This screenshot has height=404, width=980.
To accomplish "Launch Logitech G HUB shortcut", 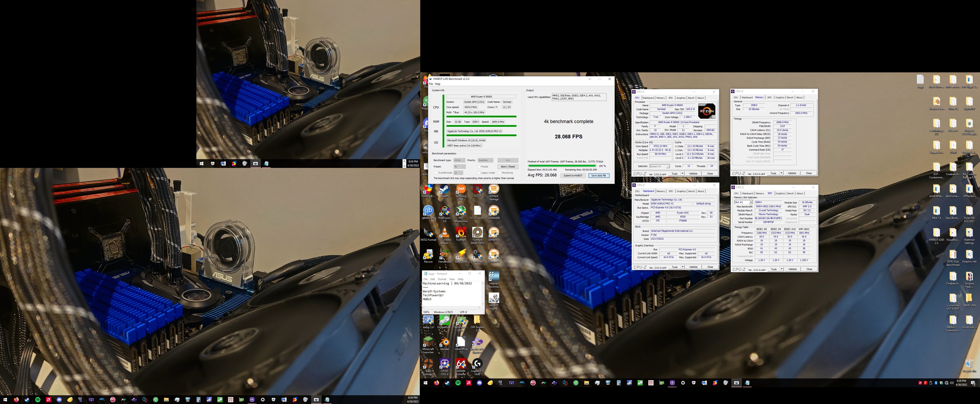I will click(x=478, y=367).
